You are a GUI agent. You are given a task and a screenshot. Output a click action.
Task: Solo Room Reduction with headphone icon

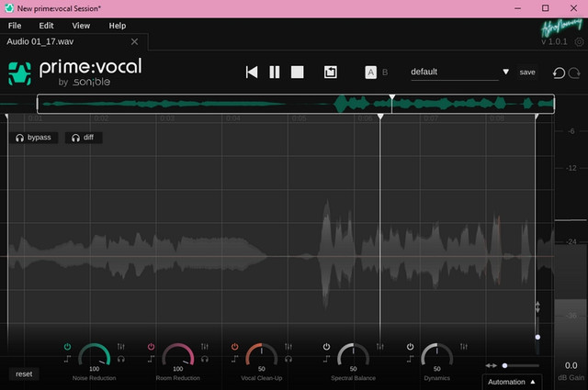tap(204, 359)
